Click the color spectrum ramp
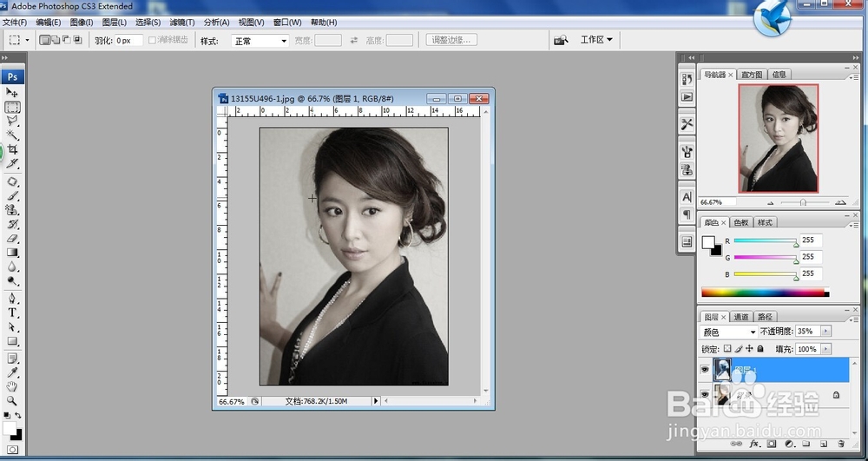The image size is (868, 461). 765,292
